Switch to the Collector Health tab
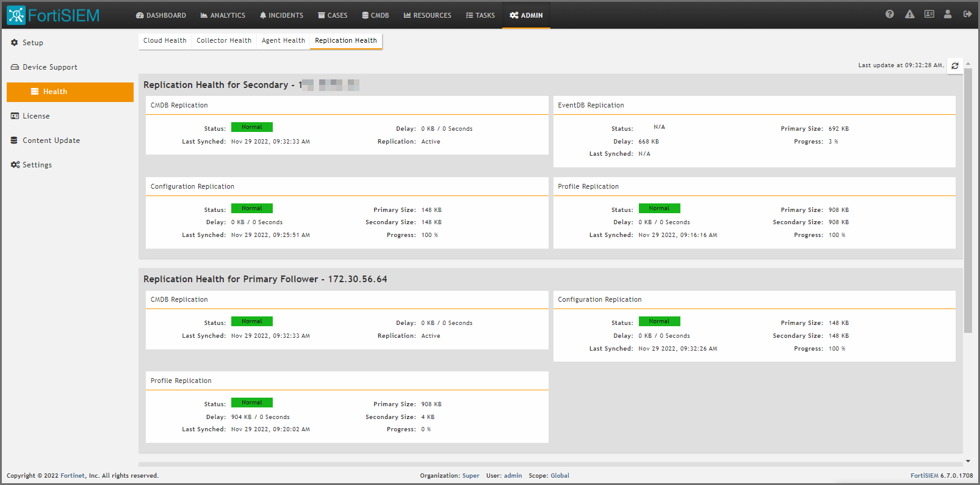Screen dimensions: 980x485 click(x=224, y=40)
